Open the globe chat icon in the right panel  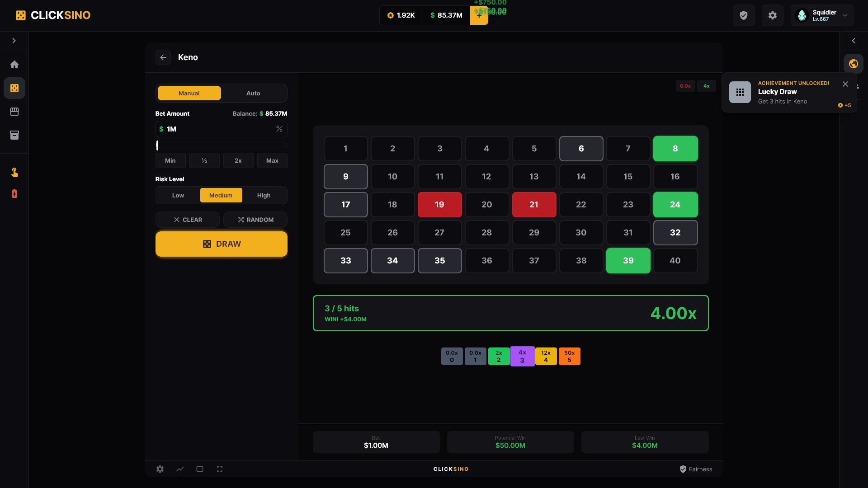pyautogui.click(x=854, y=64)
